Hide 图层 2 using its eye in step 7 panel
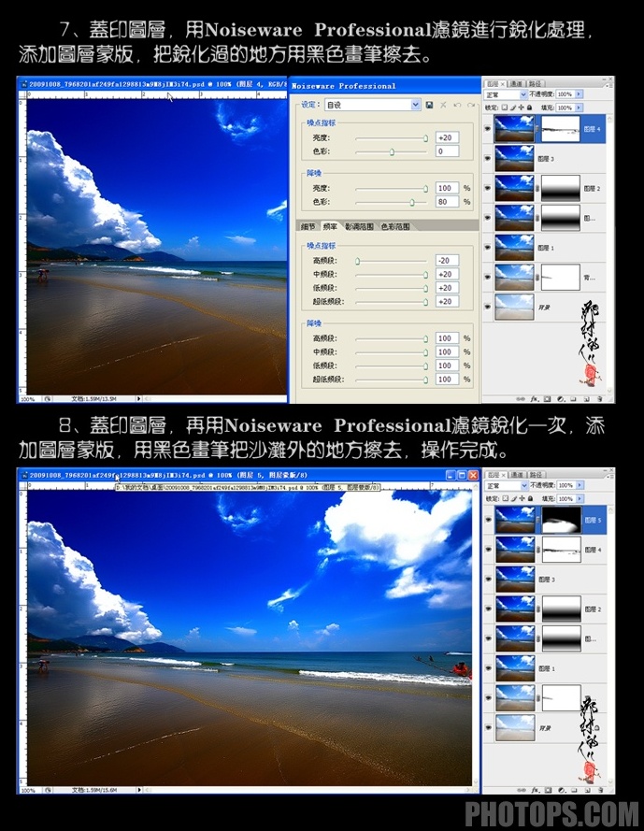Image resolution: width=644 pixels, height=831 pixels. click(x=488, y=188)
